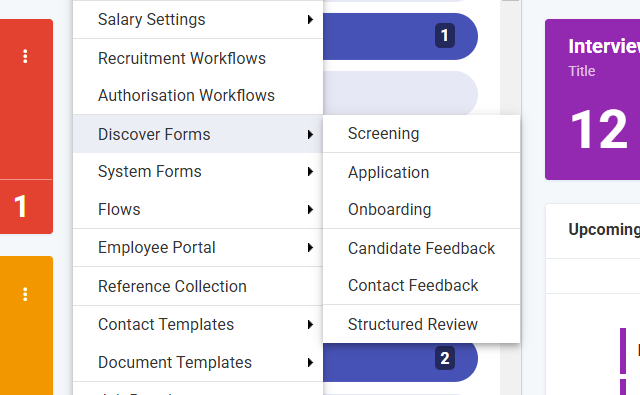Screen dimensions: 640x395
Task: Expand the Contact Templates submenu arrow
Action: (x=310, y=324)
